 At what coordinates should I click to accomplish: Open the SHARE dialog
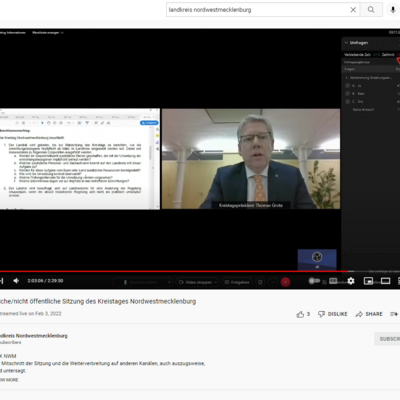[369, 314]
